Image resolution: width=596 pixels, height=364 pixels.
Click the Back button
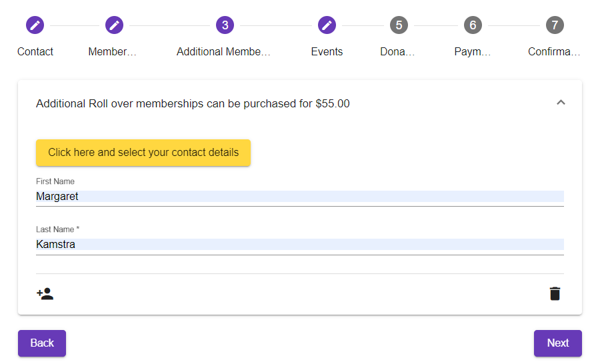pos(42,343)
